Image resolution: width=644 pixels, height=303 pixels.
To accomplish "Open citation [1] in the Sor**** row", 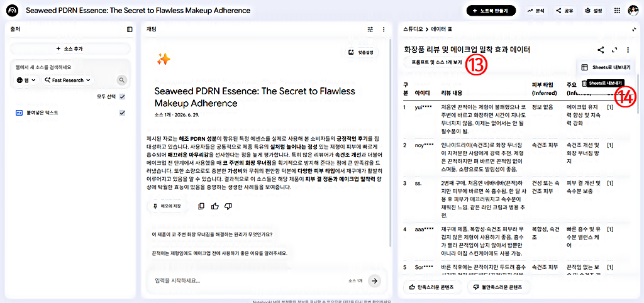I will pyautogui.click(x=610, y=267).
